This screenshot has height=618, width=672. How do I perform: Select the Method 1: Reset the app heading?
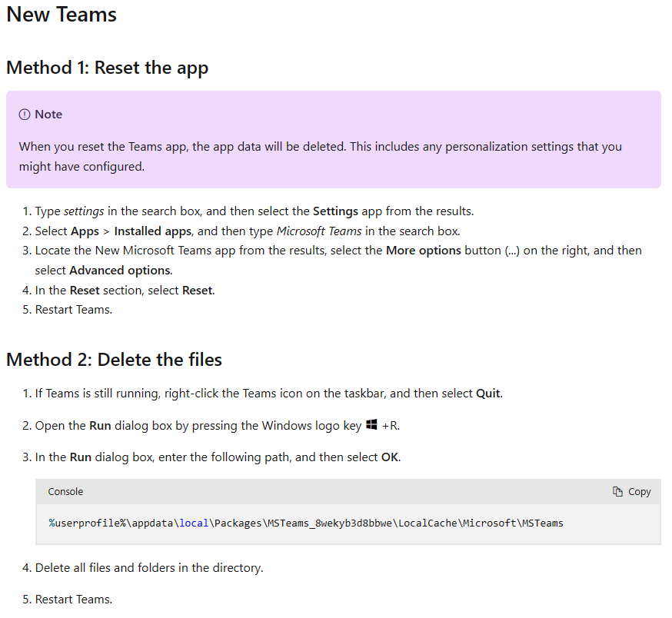107,68
